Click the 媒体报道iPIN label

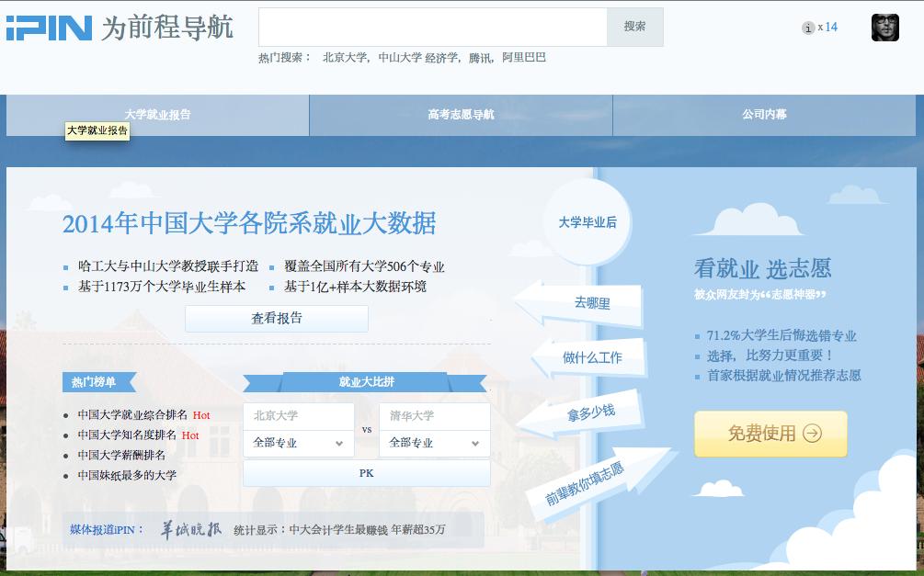[x=108, y=529]
